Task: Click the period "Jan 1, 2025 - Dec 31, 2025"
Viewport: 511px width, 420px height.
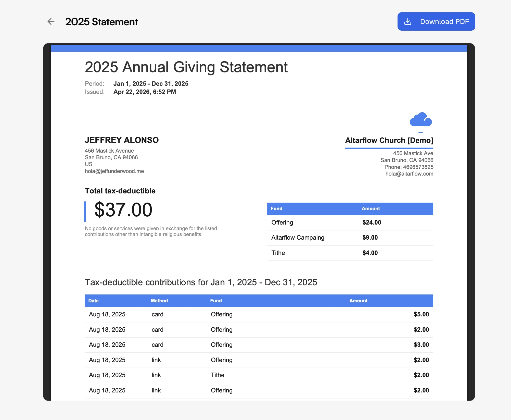Action: pos(151,84)
